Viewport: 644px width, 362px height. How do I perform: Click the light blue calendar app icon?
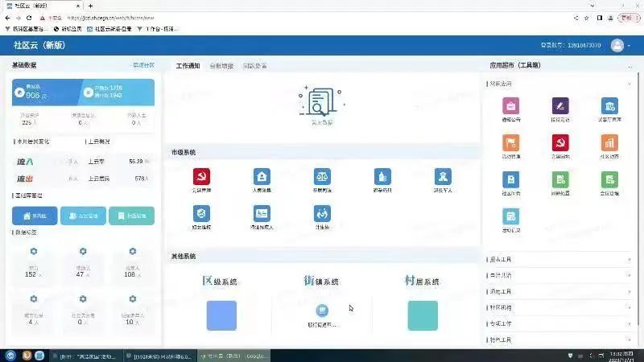pos(510,216)
